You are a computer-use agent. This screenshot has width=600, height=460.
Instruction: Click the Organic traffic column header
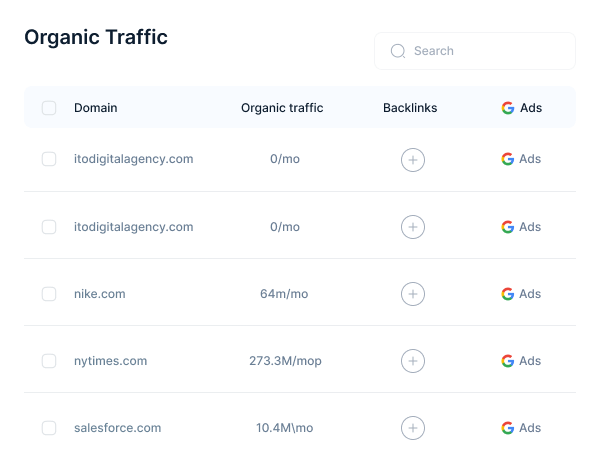click(282, 108)
